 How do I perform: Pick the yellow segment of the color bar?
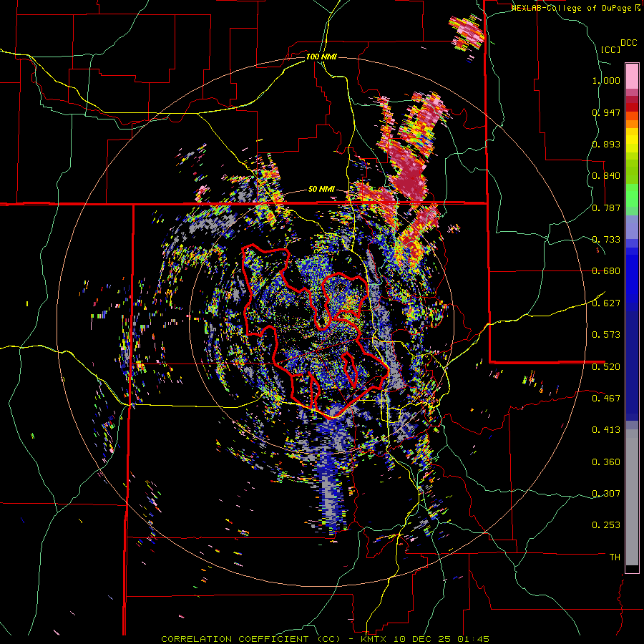[632, 141]
